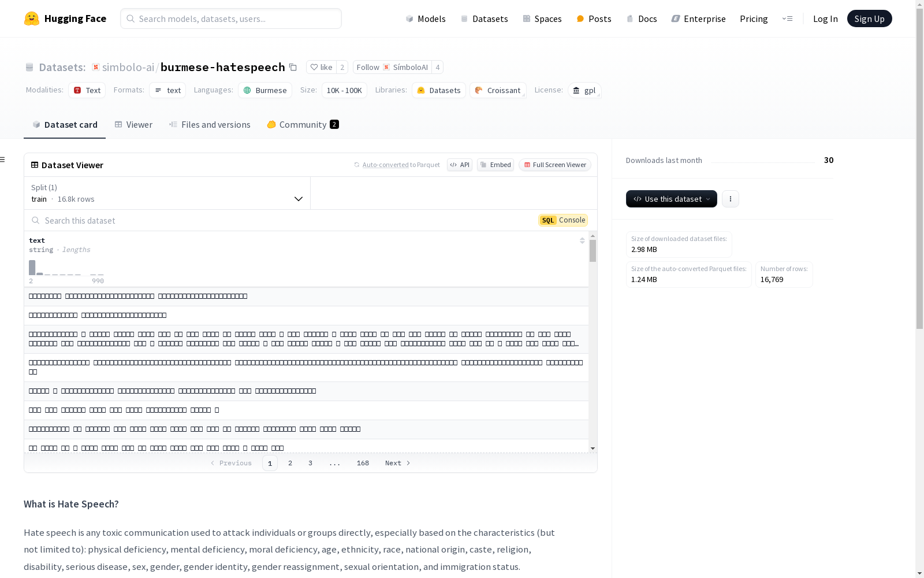924x578 pixels.
Task: Click the like count 2
Action: coord(342,67)
